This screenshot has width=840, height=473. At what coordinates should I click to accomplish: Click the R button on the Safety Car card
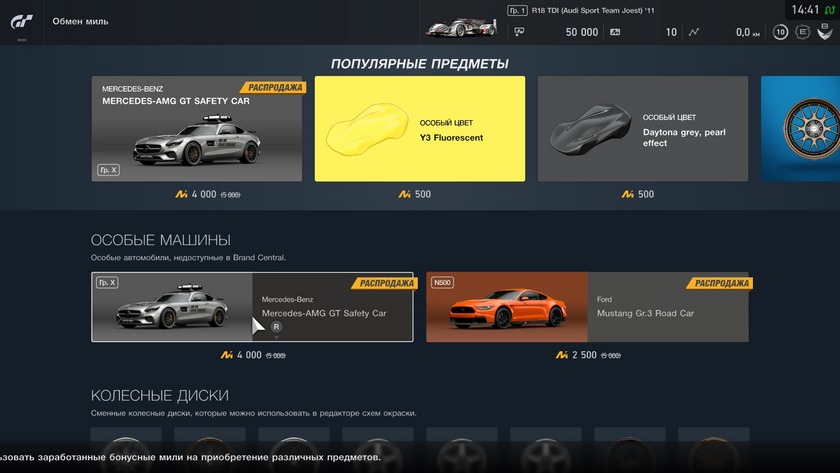coord(276,327)
